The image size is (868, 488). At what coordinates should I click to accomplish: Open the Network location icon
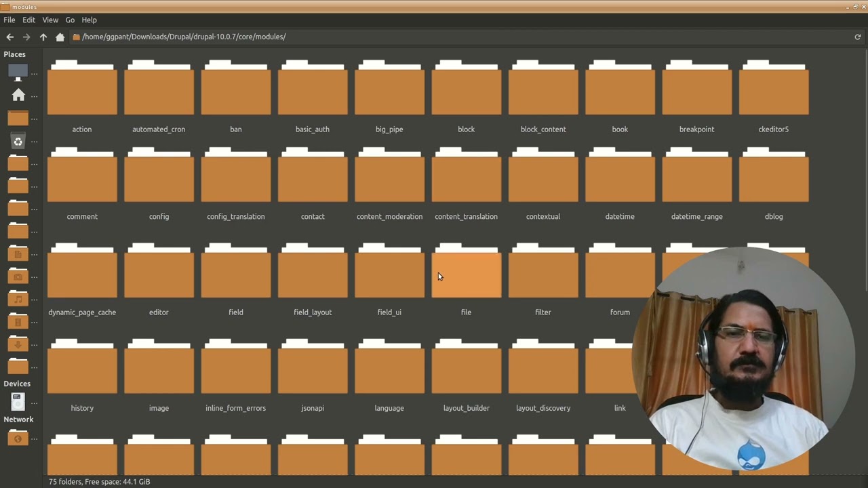18,439
